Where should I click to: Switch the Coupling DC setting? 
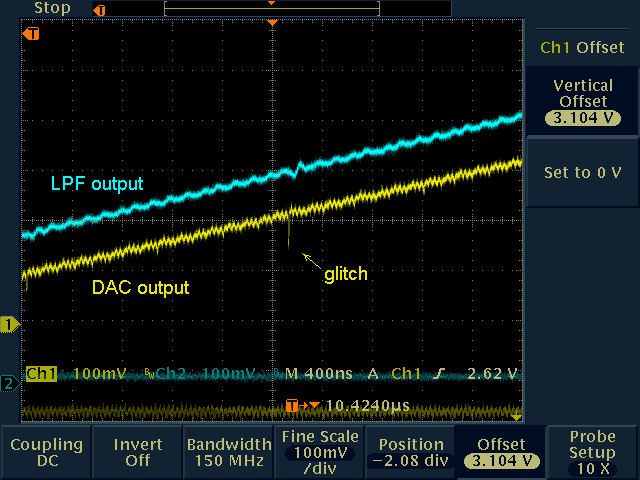46,452
